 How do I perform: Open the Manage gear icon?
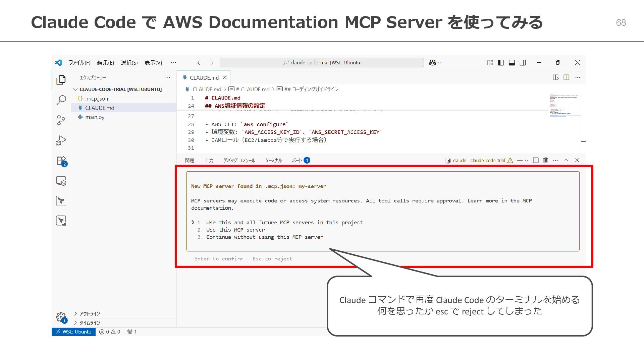point(61,317)
